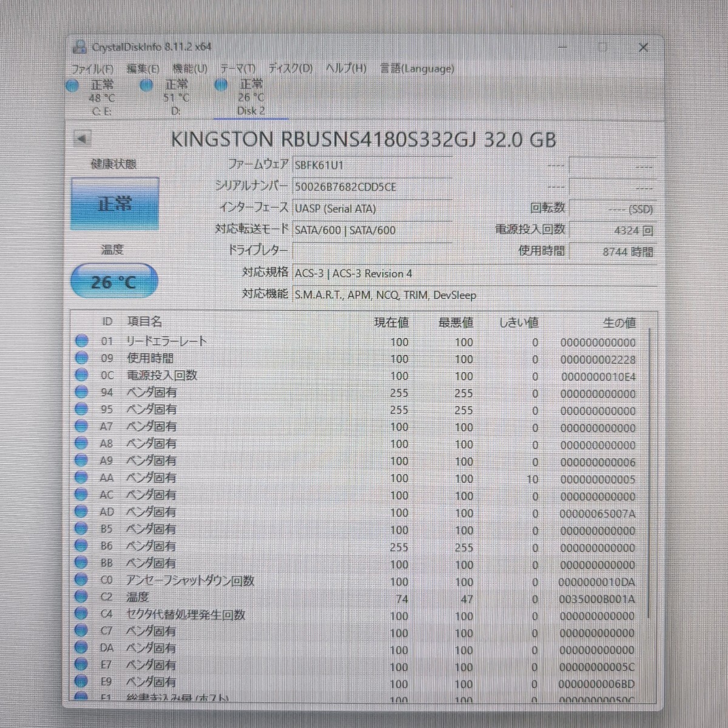Screen dimensions: 728x728
Task: Click the 生の値 column header
Action: 619,323
